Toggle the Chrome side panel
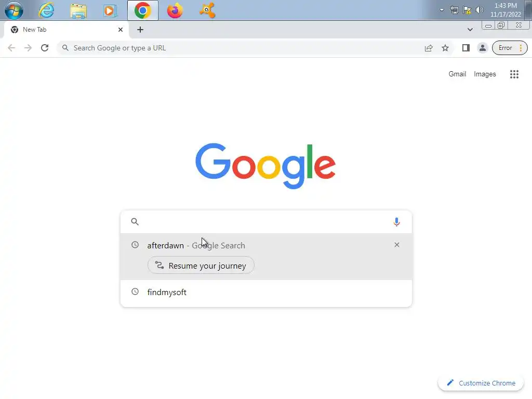 click(466, 48)
